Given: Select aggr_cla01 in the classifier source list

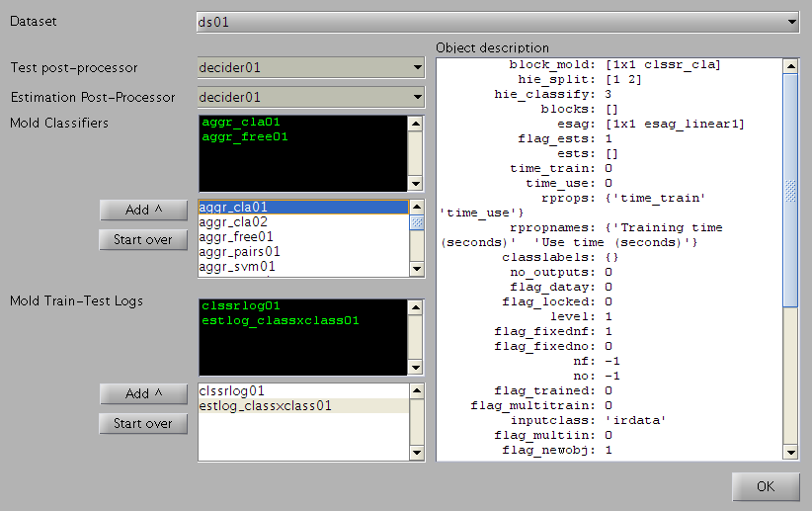Looking at the screenshot, I should 303,208.
